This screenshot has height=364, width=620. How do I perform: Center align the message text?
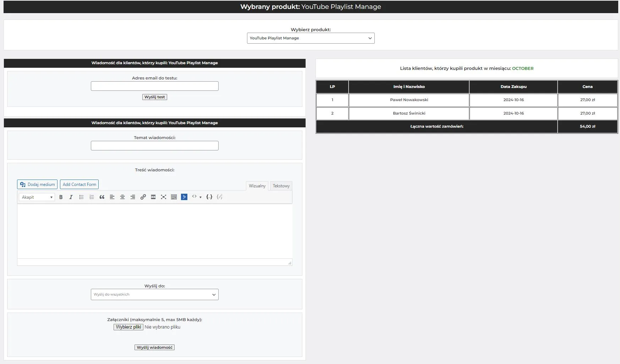pos(122,197)
